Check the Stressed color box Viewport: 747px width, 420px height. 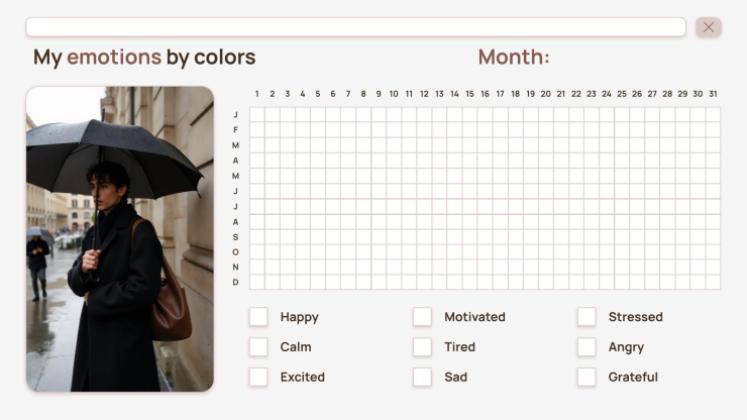tap(587, 317)
